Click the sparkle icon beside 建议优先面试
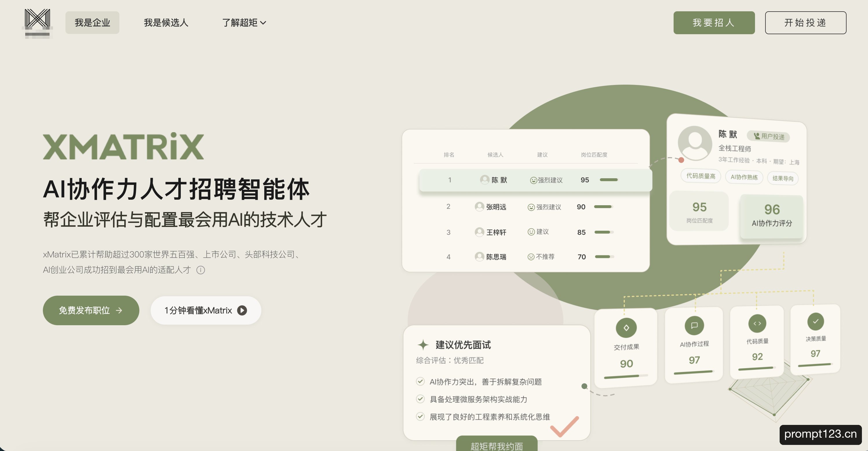 coord(423,345)
